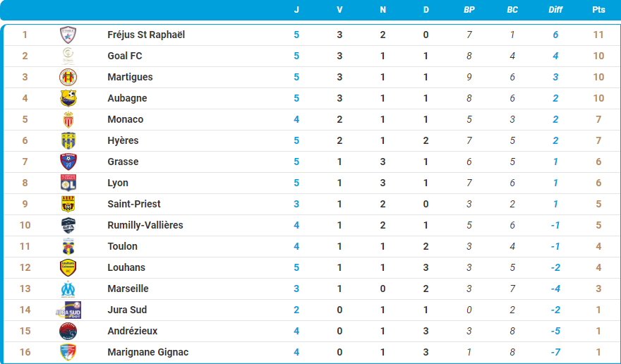Screen dimensions: 621x364
Task: Click the Pts column header
Action: pyautogui.click(x=598, y=10)
